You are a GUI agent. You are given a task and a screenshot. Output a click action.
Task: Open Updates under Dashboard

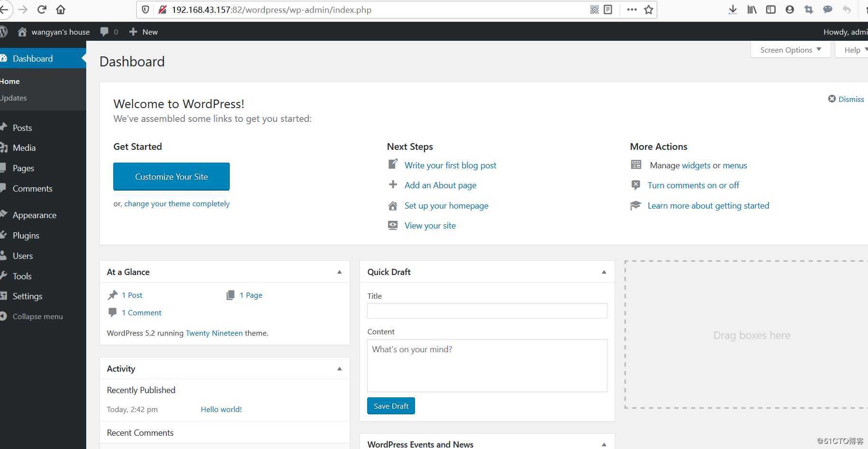click(x=13, y=98)
